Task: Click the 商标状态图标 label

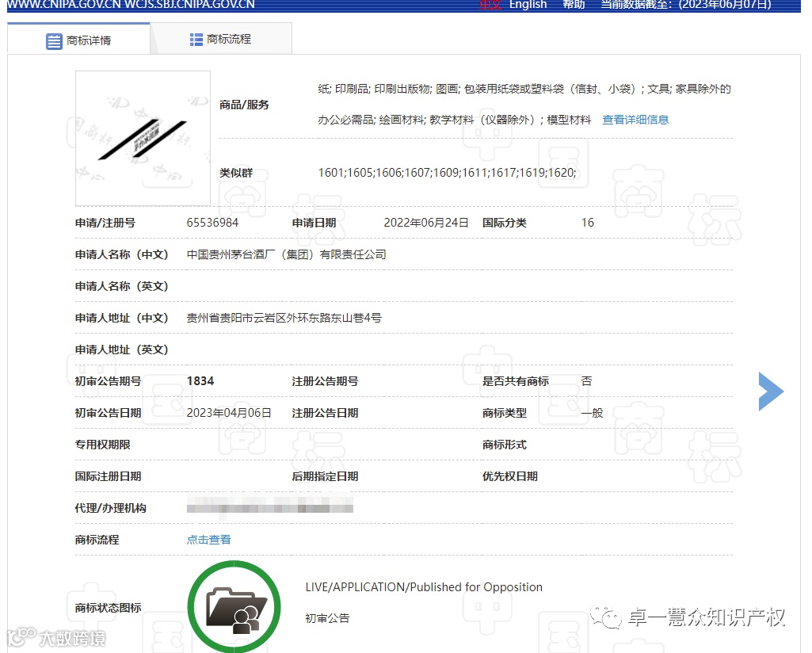Action: [108, 607]
